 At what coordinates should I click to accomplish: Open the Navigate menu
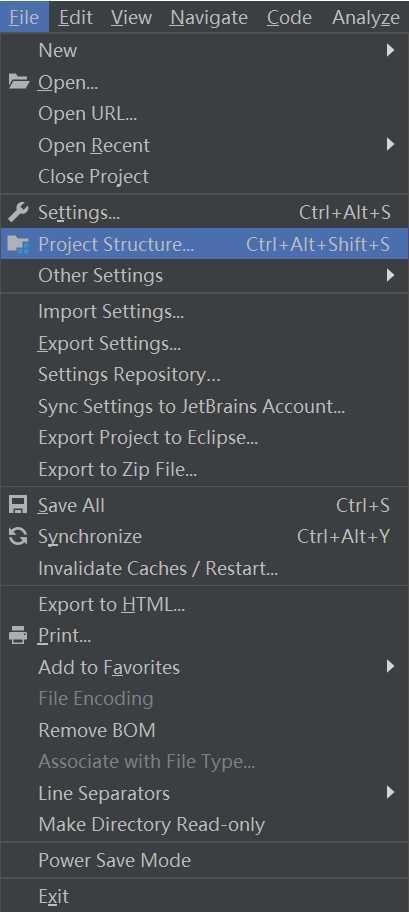point(209,17)
